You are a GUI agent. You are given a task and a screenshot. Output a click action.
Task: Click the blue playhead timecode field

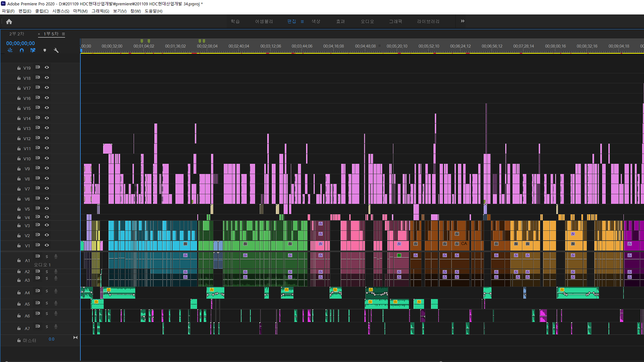20,43
